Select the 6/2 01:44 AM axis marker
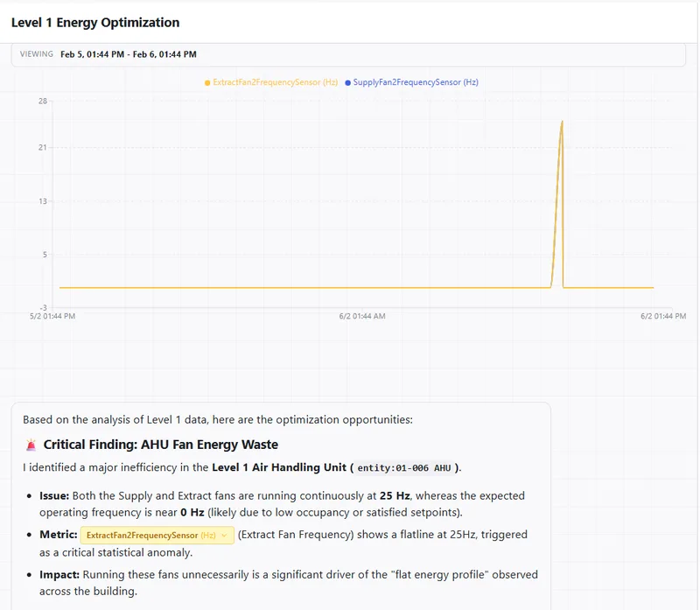The height and width of the screenshot is (610, 700). coord(362,316)
